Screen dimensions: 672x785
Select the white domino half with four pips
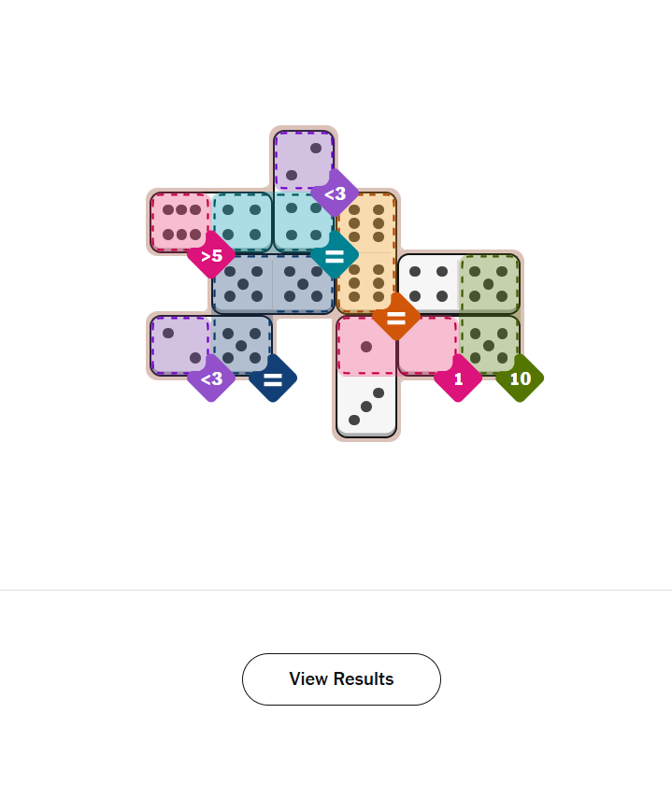pyautogui.click(x=428, y=283)
